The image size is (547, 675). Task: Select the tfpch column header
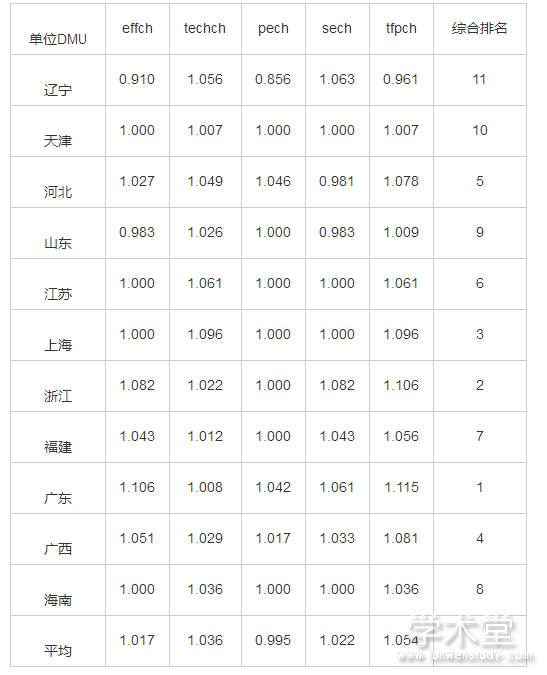coord(401,29)
